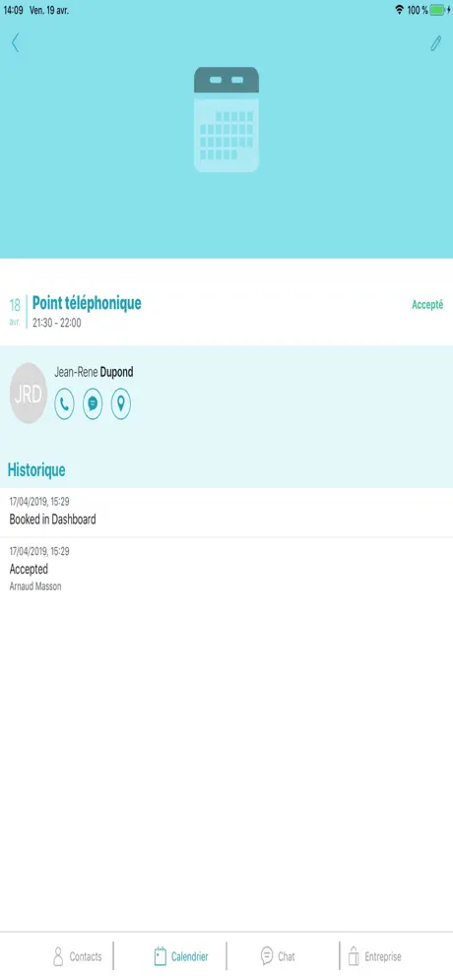
Task: Switch to the Contacts tab
Action: 78,956
